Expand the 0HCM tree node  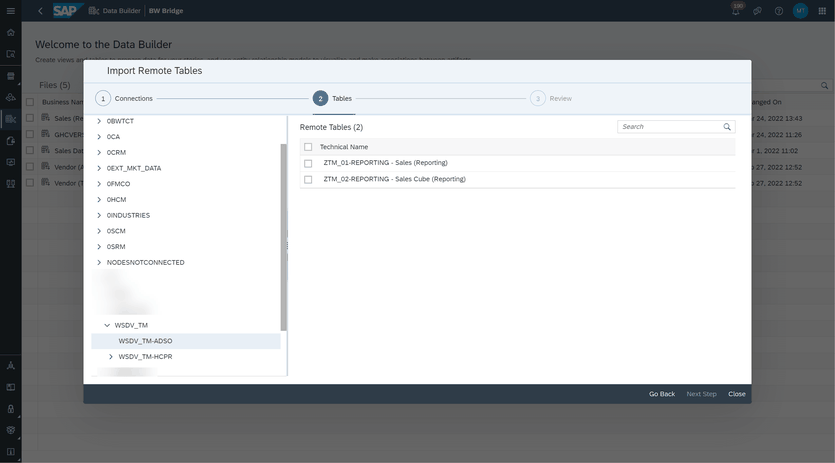99,200
